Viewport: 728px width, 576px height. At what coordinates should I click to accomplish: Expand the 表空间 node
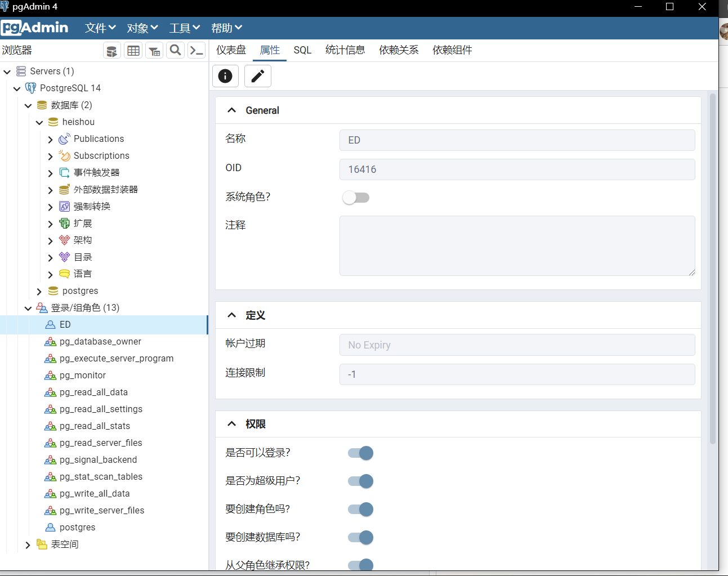point(28,544)
